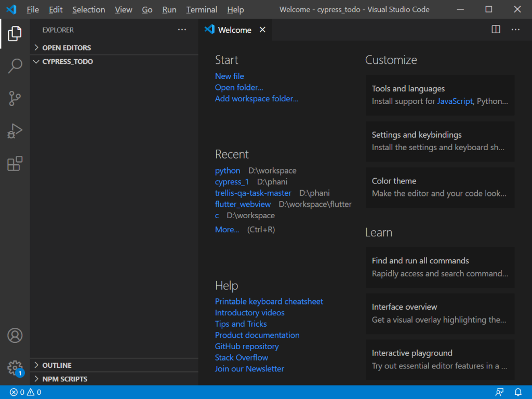Collapse the CYPRESS_TODO folder section
The width and height of the screenshot is (532, 399).
(x=68, y=61)
